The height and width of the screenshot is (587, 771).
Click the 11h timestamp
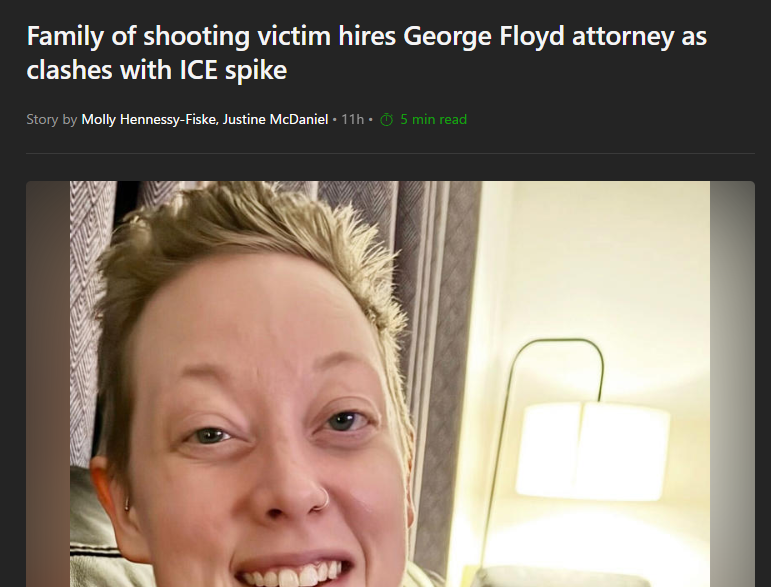pos(353,119)
